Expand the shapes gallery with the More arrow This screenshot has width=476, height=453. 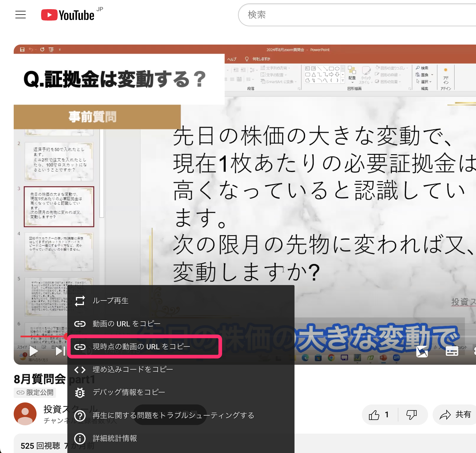coord(342,81)
